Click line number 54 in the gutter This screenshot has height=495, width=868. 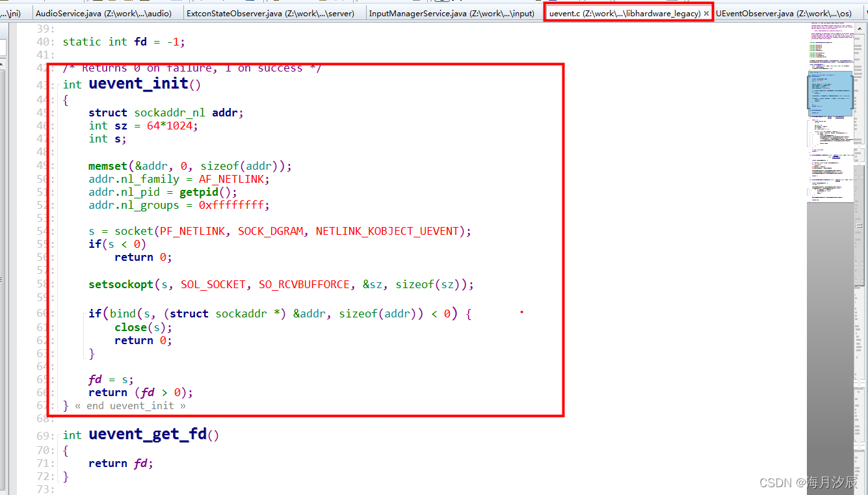[42, 231]
